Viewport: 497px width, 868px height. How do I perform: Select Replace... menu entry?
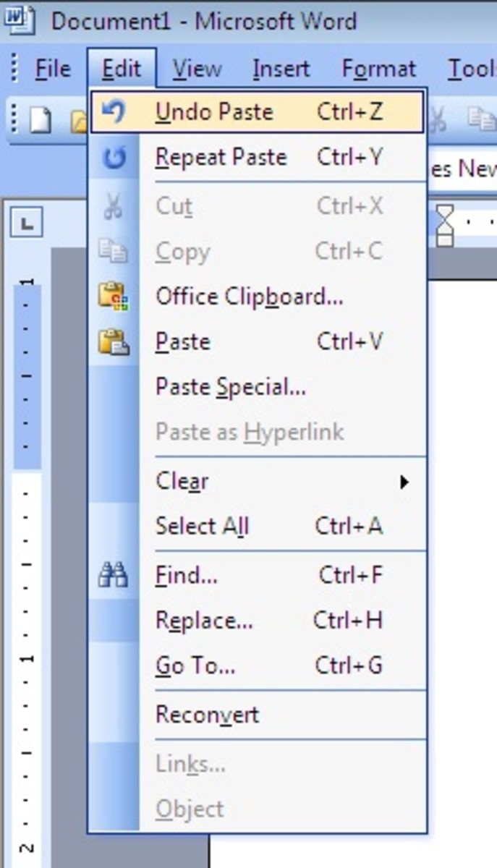(x=204, y=621)
